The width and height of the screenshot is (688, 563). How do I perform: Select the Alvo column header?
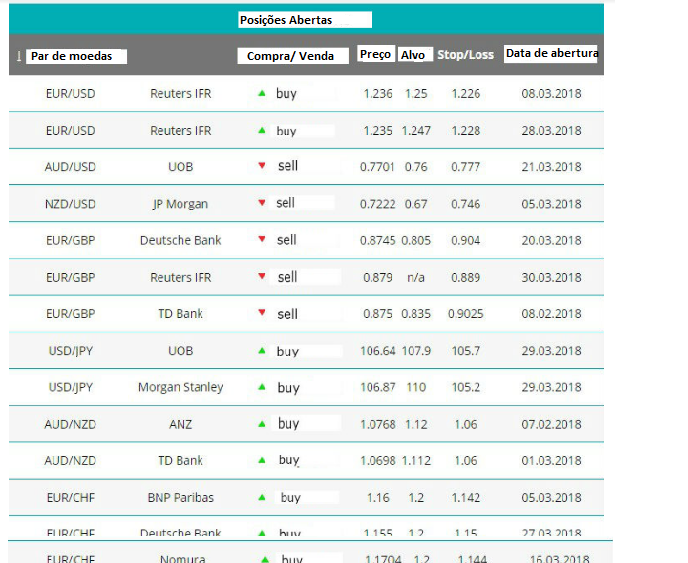point(413,55)
